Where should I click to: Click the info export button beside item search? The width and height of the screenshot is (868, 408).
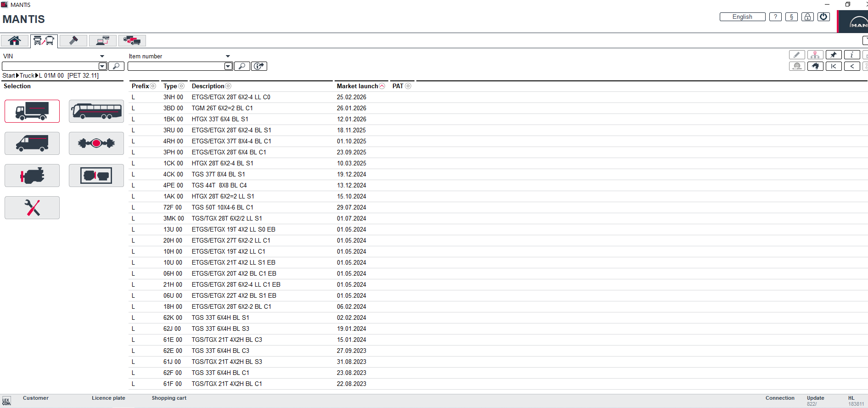tap(259, 66)
